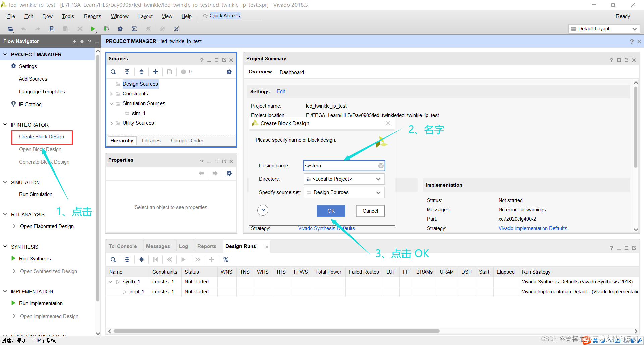Image resolution: width=644 pixels, height=345 pixels.
Task: Switch to the Messages tab
Action: coord(158,246)
